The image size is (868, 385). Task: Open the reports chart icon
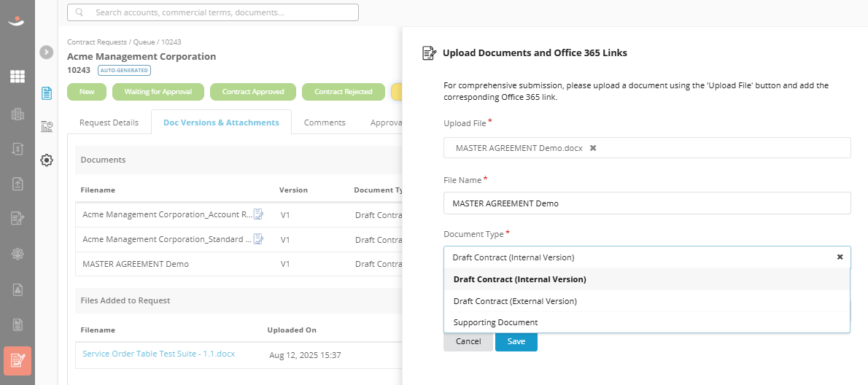click(47, 127)
